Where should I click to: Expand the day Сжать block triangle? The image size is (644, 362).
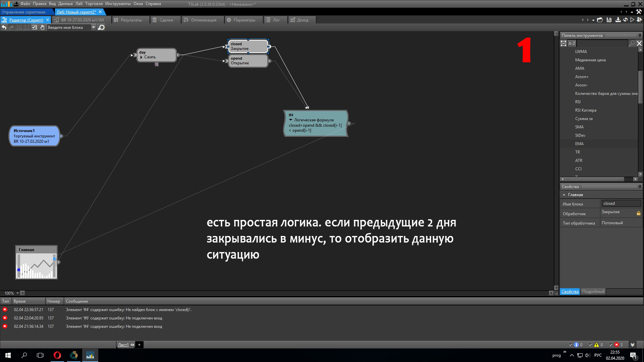click(142, 57)
